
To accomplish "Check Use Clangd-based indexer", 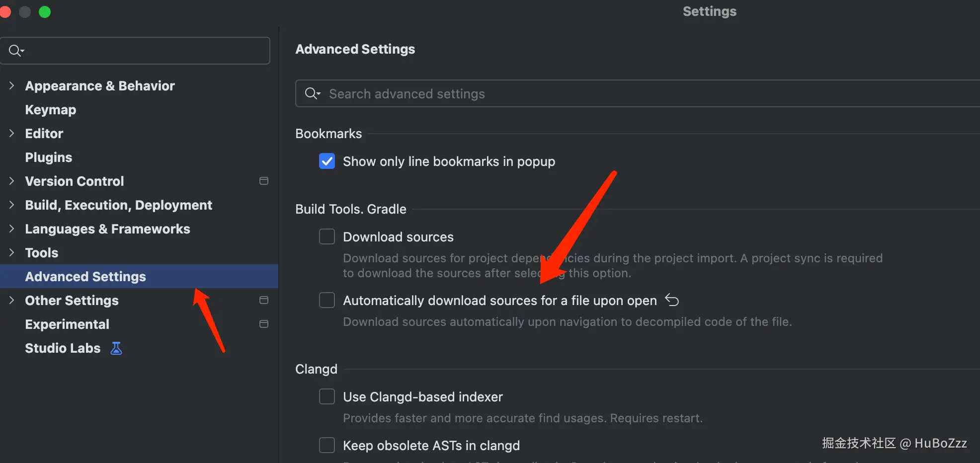I will [327, 396].
